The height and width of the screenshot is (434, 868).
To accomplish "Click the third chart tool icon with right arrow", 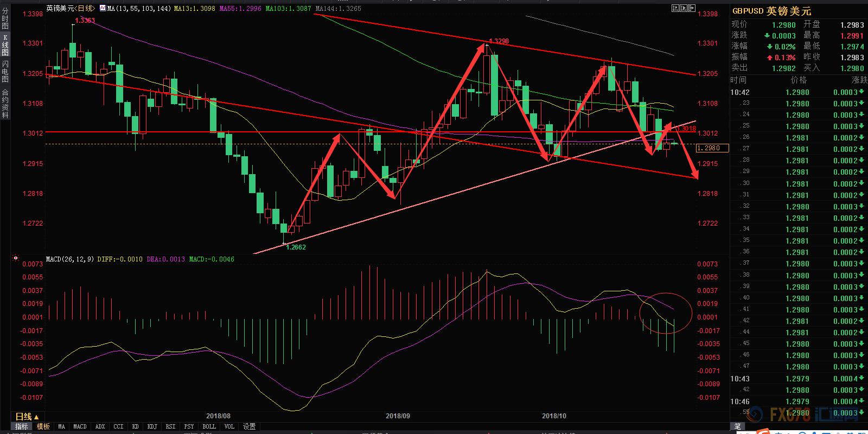I will (692, 8).
